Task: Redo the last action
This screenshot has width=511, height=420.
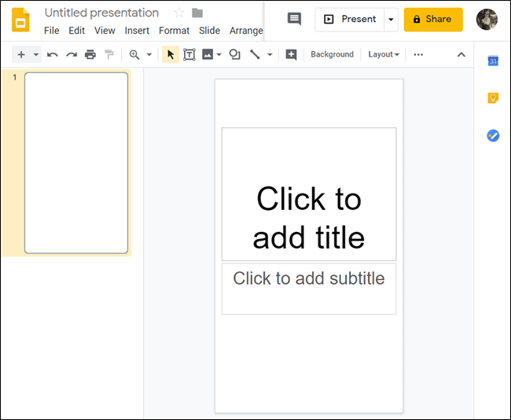Action: (x=72, y=54)
